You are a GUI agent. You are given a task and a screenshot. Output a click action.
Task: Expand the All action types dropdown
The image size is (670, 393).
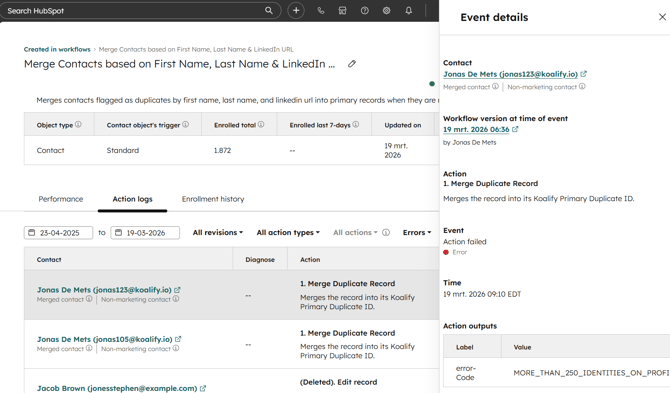tap(288, 232)
